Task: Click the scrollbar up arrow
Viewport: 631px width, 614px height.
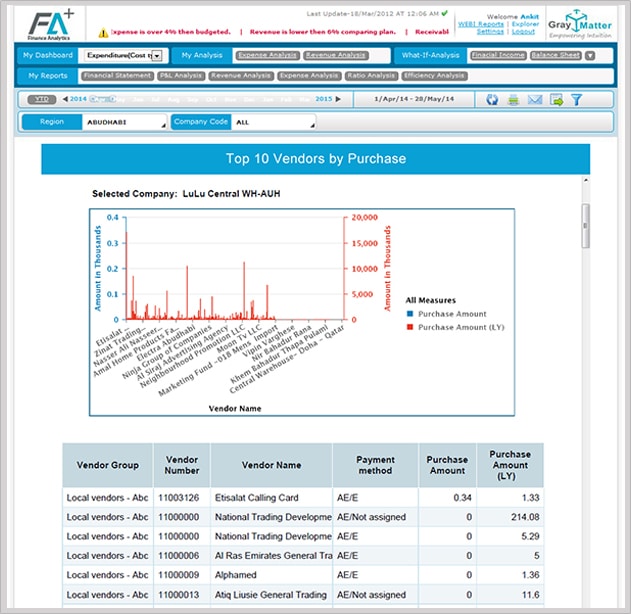Action: click(x=586, y=180)
